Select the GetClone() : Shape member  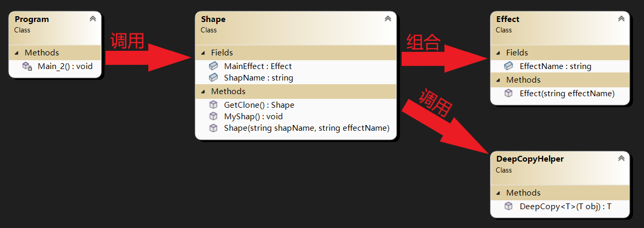pos(259,105)
